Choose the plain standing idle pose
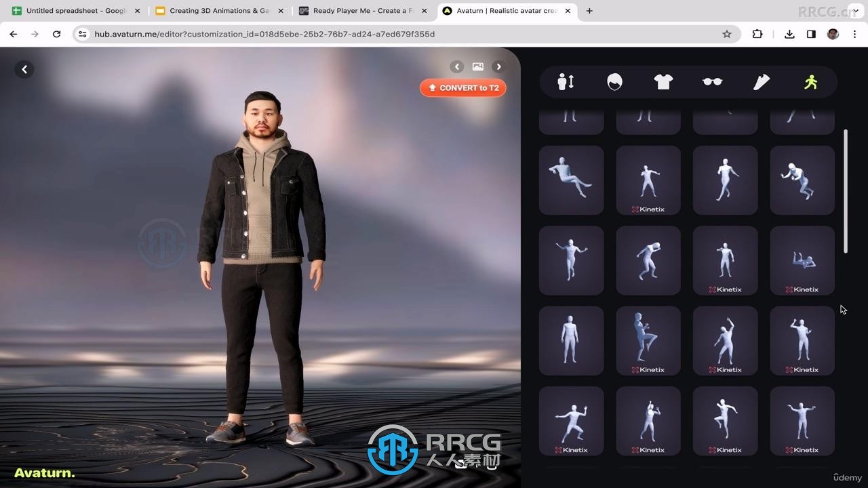 click(571, 340)
